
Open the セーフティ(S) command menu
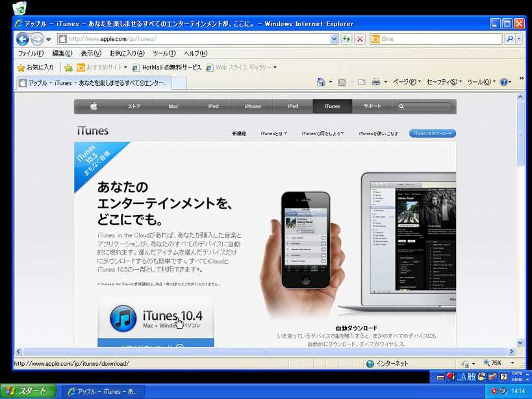coord(444,82)
